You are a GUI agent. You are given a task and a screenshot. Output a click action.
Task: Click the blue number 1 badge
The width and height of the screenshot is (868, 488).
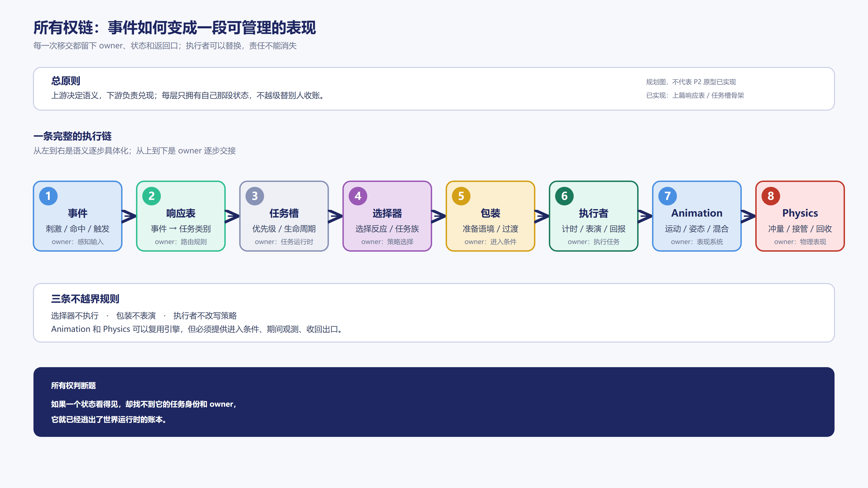pos(48,196)
